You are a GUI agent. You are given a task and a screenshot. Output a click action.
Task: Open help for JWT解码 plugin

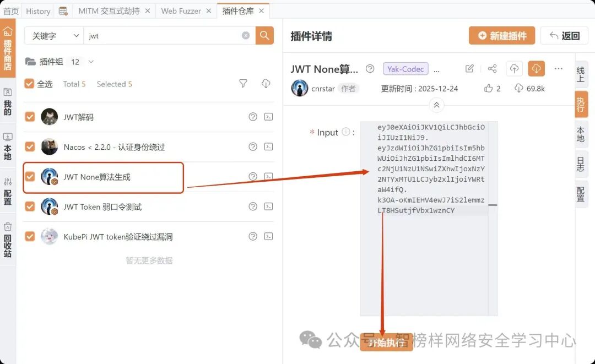(253, 117)
